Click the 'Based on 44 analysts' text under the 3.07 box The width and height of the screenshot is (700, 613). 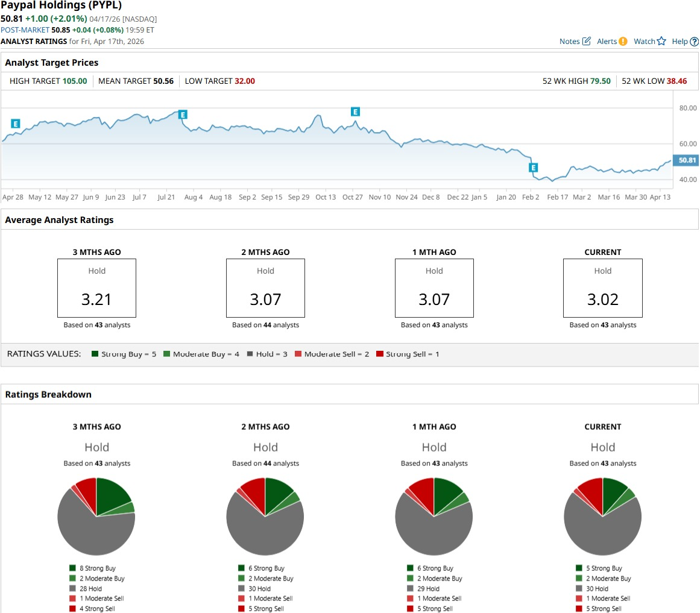[266, 325]
